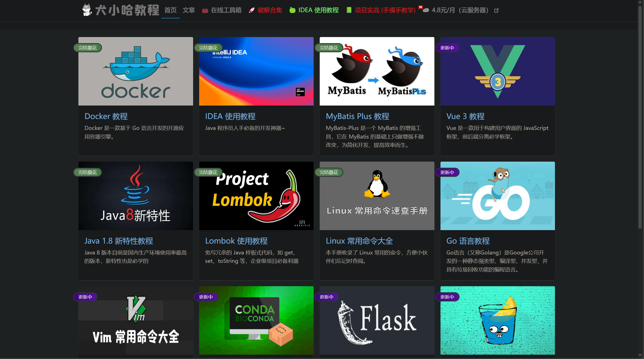Image resolution: width=644 pixels, height=359 pixels.
Task: Open the 首页 navigation tab
Action: coord(170,10)
